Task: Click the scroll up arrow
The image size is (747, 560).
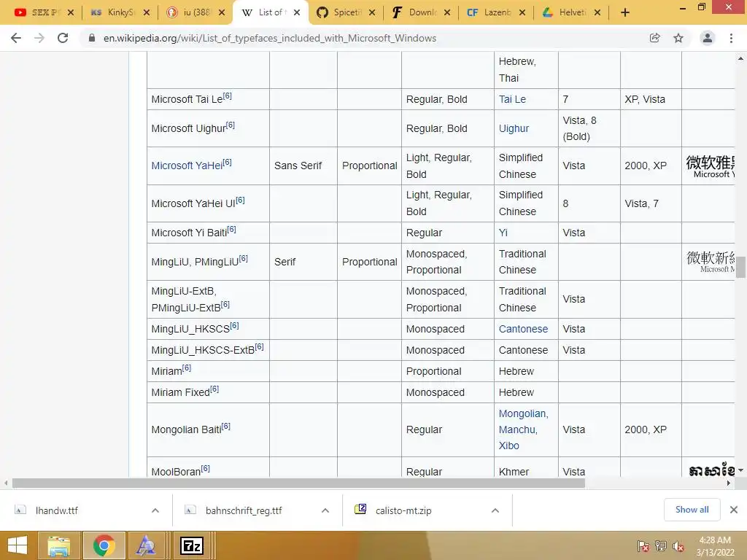Action: tap(740, 58)
